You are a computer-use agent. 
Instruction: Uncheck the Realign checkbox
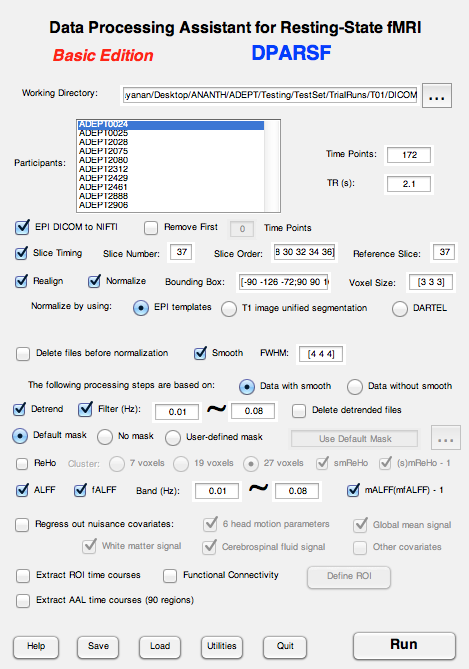[21, 281]
